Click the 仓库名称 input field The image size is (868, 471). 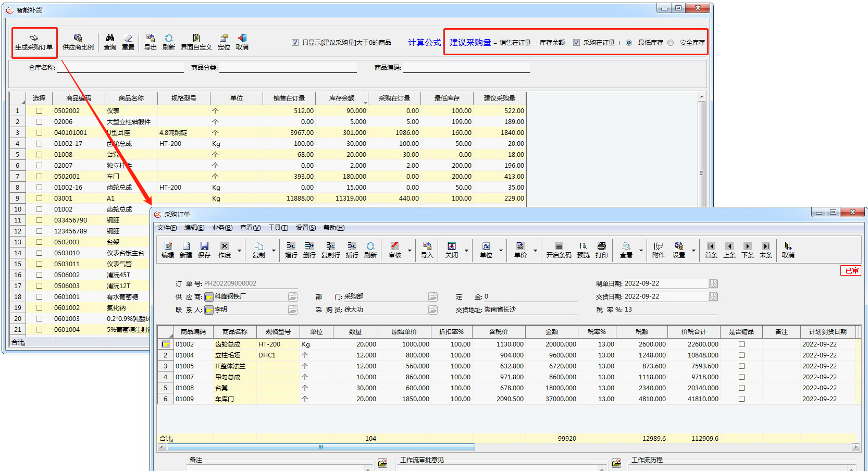120,68
